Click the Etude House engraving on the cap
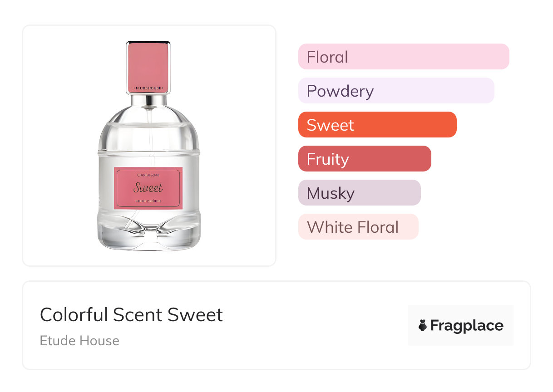The image size is (553, 392). coord(148,88)
